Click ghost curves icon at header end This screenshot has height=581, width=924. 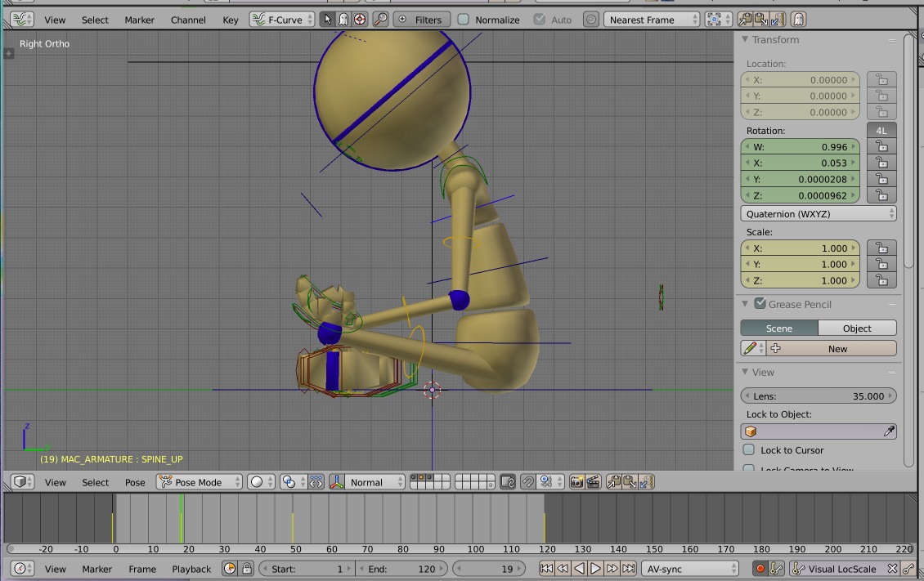[x=798, y=20]
